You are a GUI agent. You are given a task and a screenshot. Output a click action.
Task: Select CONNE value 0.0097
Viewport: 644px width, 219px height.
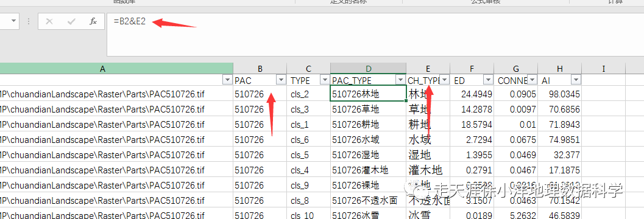(x=516, y=109)
